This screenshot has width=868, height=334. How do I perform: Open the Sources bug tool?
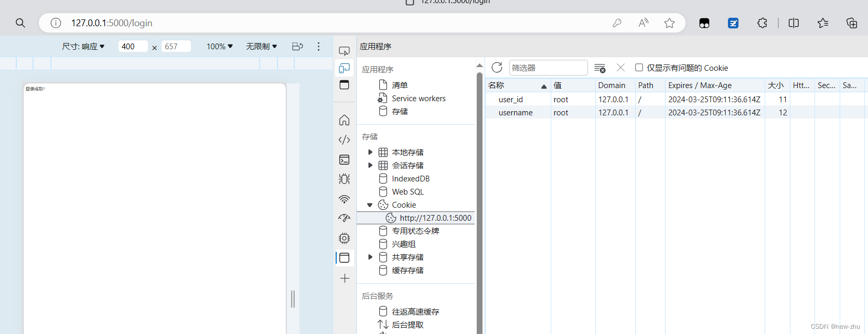(x=344, y=179)
